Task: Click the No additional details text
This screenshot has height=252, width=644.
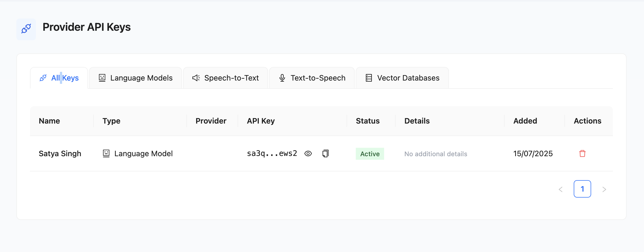Action: point(436,154)
